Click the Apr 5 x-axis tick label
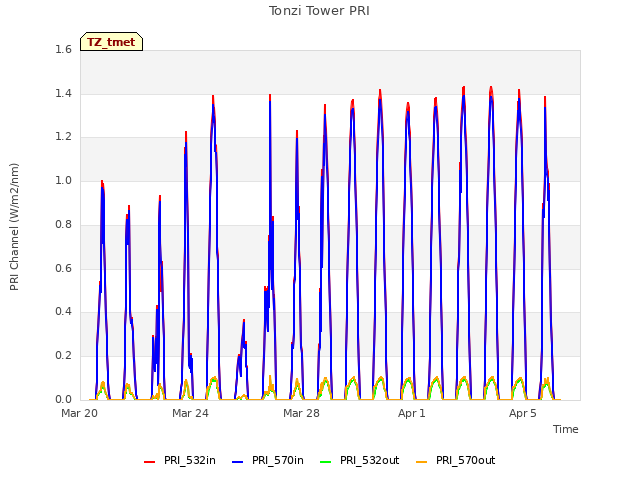The image size is (640, 480). [x=523, y=413]
